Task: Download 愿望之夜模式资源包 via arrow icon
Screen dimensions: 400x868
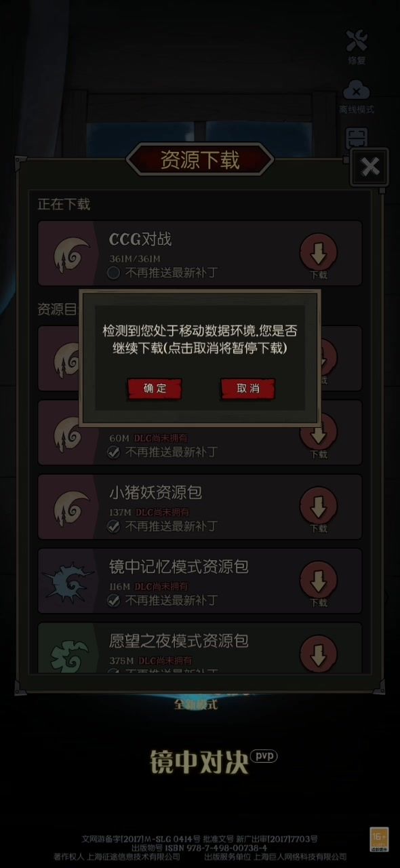Action: coord(319,654)
